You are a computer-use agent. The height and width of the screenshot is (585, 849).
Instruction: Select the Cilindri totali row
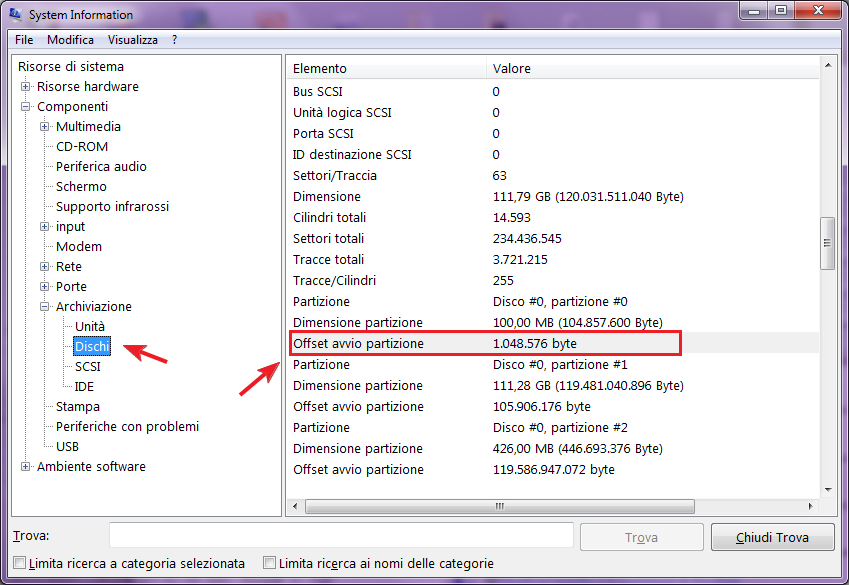[553, 218]
